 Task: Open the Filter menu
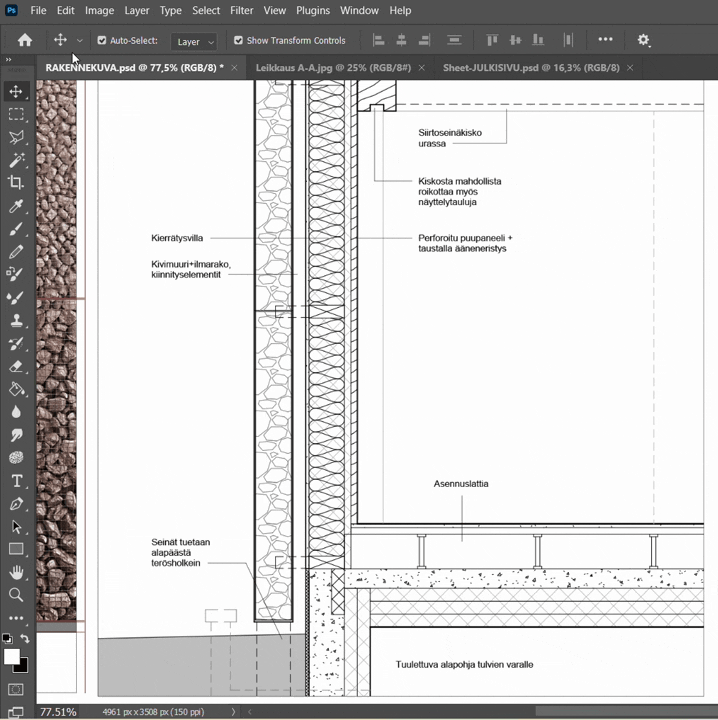click(x=241, y=10)
